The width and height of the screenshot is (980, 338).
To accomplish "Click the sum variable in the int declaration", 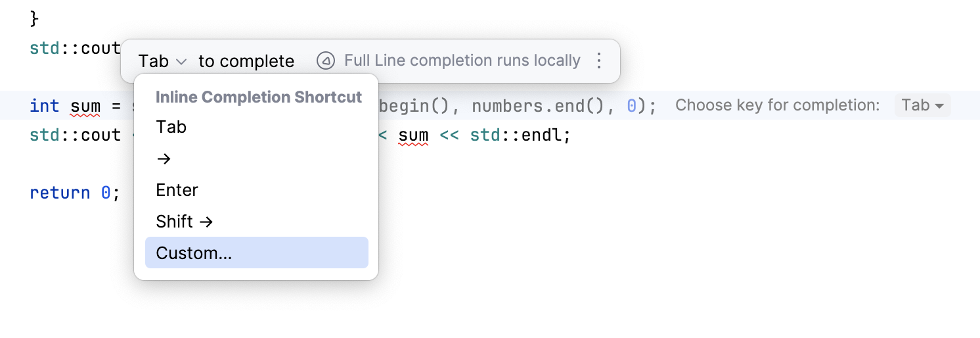I will tap(85, 105).
